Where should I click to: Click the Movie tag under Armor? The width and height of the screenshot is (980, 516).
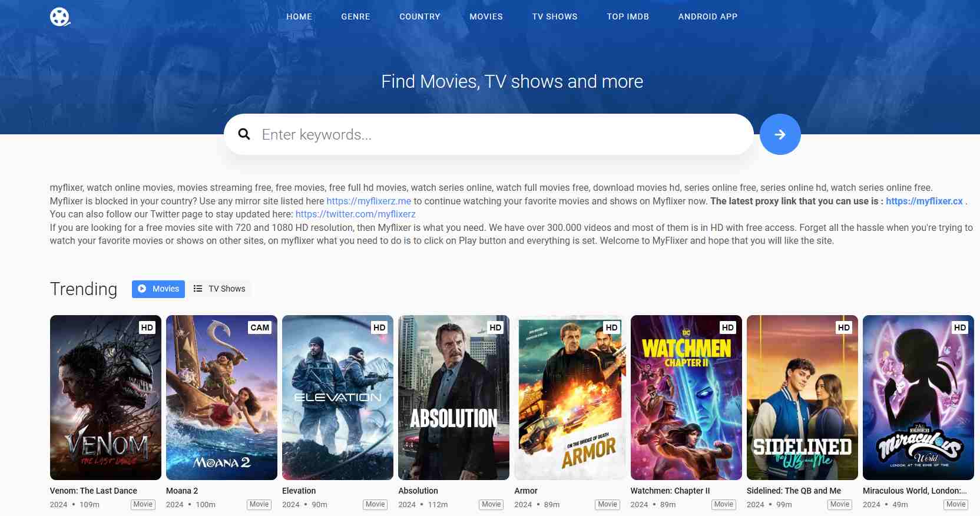pos(607,505)
